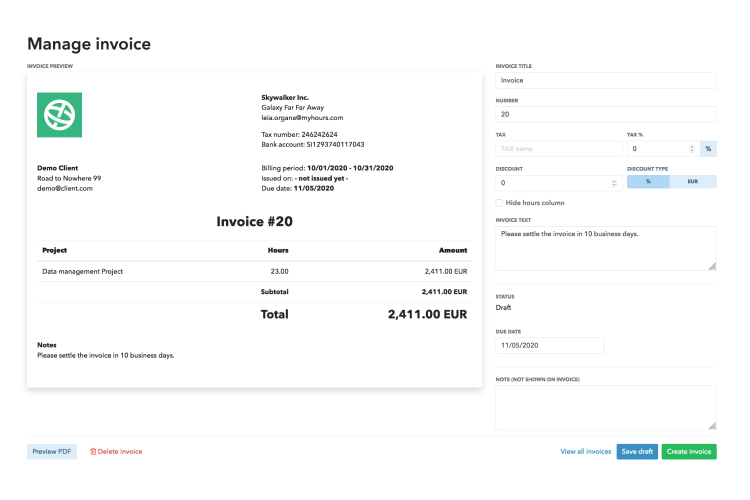Click the Note (not shown on invoice) textarea
Image resolution: width=750 pixels, height=500 pixels.
606,408
